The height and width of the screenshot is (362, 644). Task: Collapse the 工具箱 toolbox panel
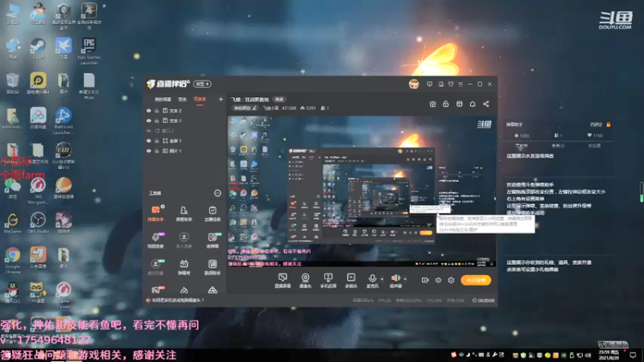[217, 193]
